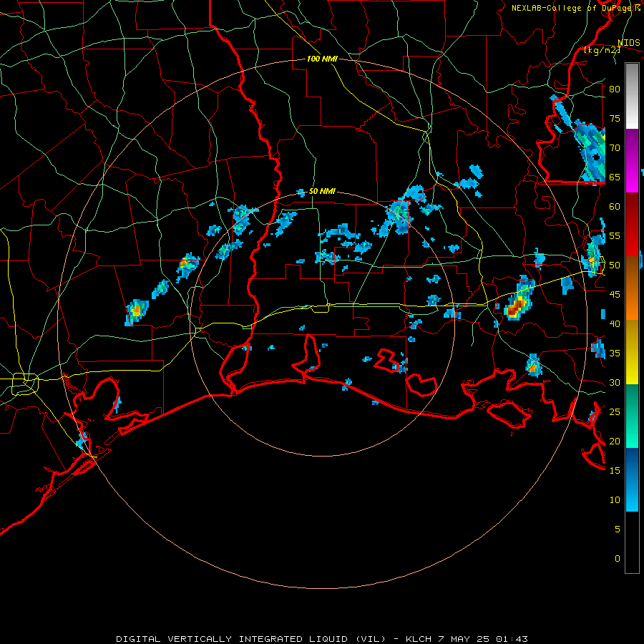
Task: Click the 10 value on the VIL scale
Action: coord(615,500)
